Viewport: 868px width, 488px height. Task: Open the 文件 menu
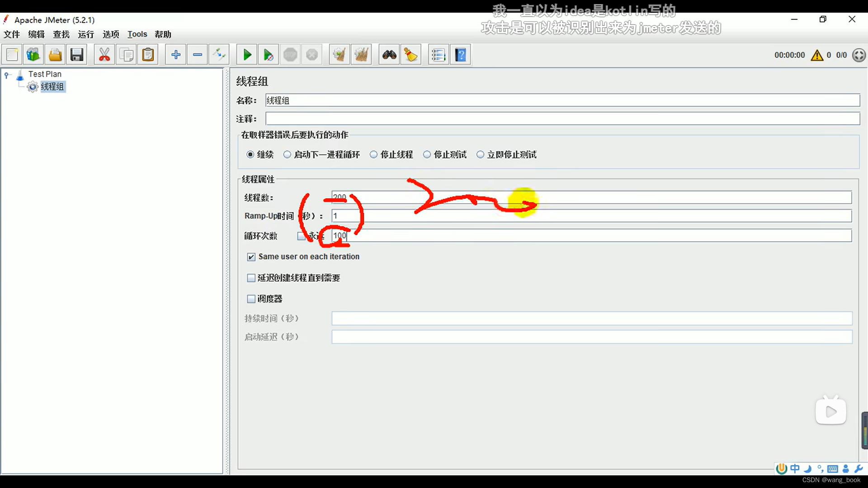coord(12,34)
